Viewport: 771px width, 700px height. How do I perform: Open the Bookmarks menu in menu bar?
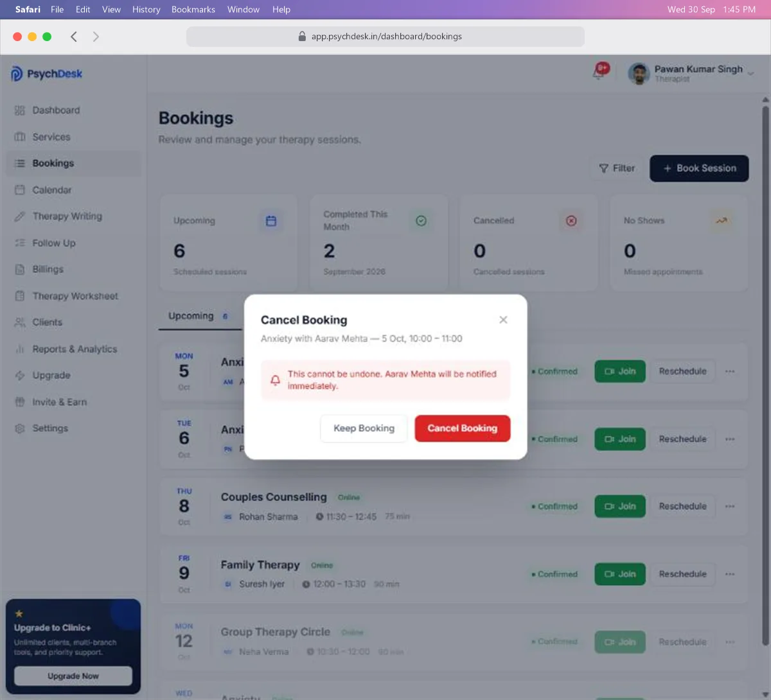point(193,10)
